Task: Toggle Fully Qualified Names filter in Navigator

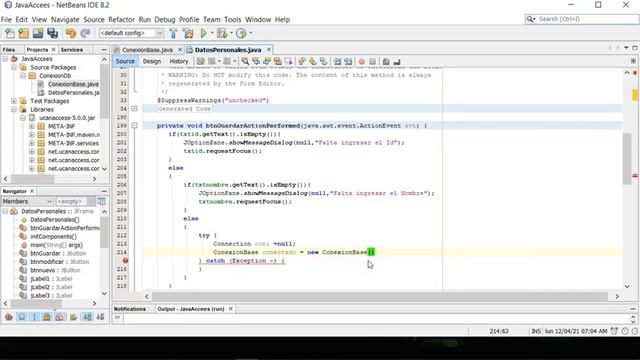Action: tap(73, 317)
